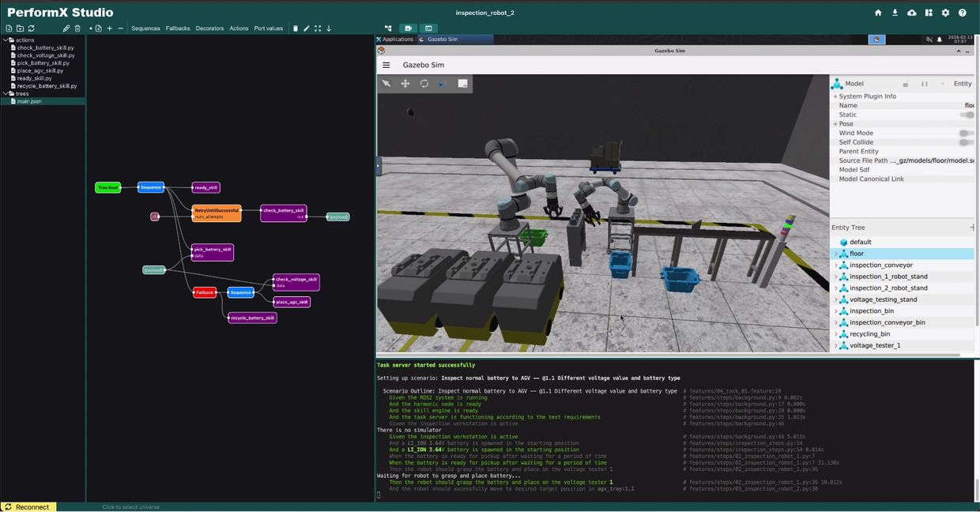Collapse the actions folder
This screenshot has height=512, width=980.
[x=5, y=40]
